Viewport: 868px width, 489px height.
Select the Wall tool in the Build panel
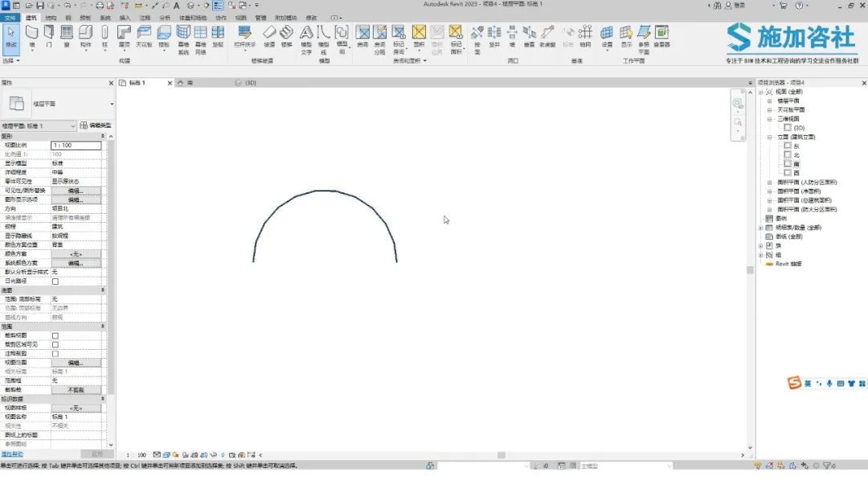32,36
